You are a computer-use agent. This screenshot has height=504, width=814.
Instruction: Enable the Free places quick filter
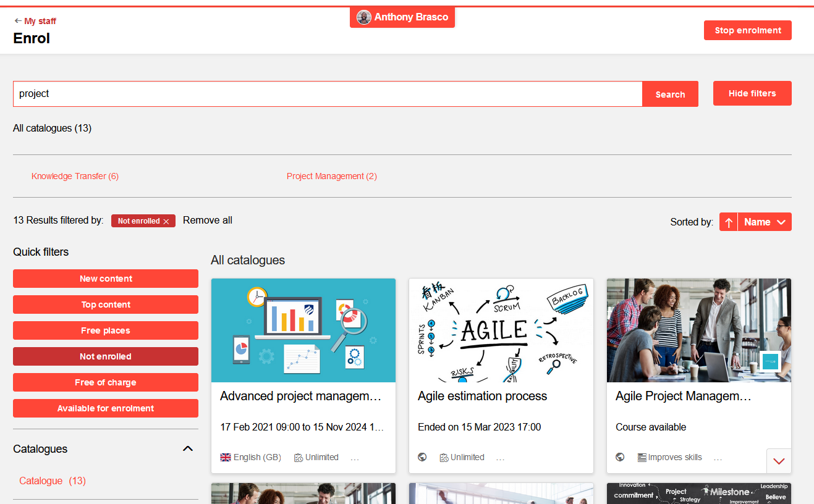click(106, 330)
